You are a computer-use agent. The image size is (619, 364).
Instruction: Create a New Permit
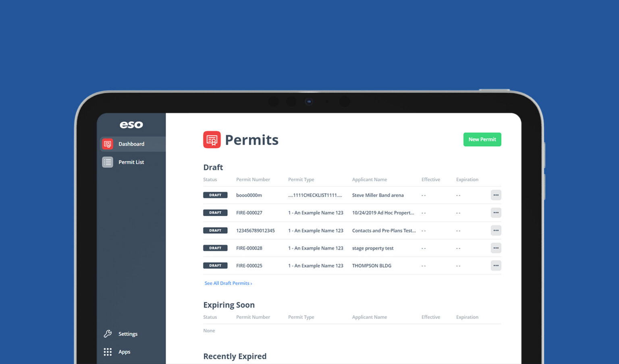click(482, 139)
